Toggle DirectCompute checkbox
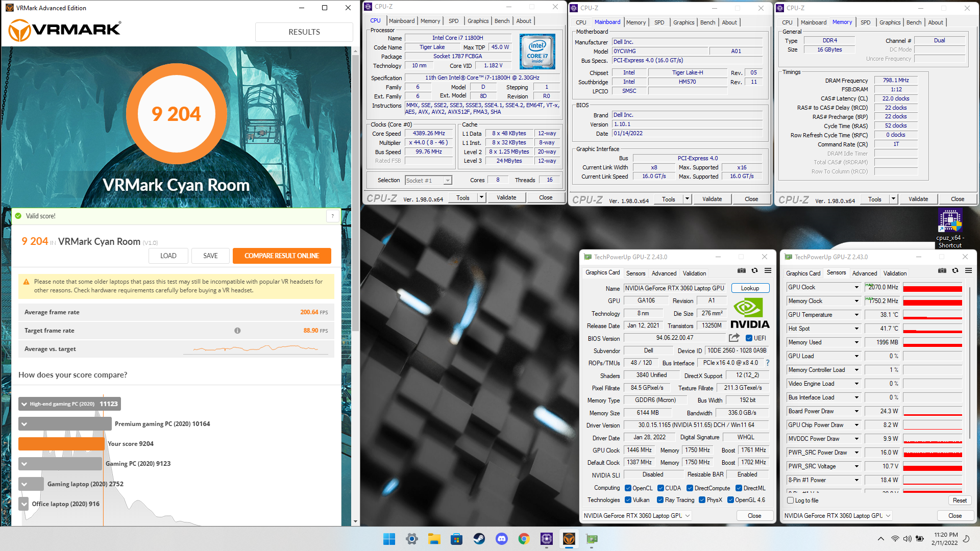 pyautogui.click(x=690, y=488)
